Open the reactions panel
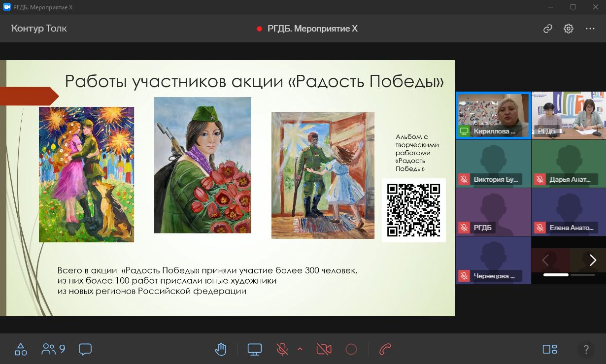The height and width of the screenshot is (364, 606). click(x=20, y=349)
